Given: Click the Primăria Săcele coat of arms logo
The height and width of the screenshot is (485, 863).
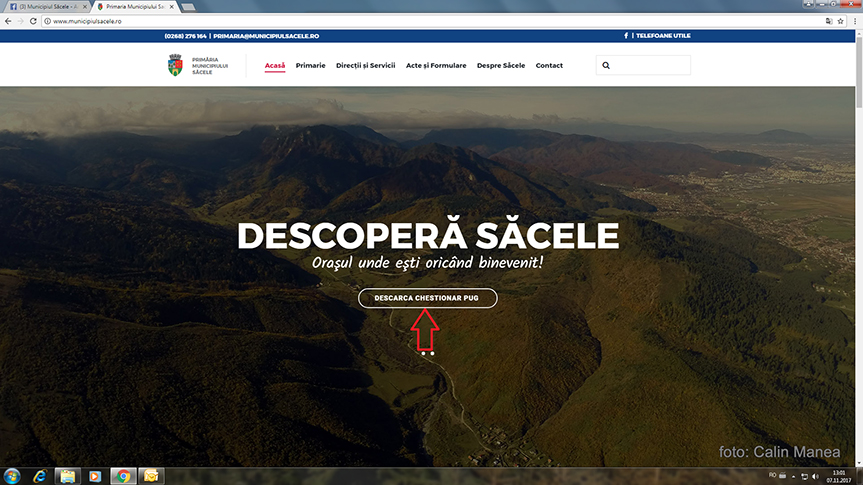Looking at the screenshot, I should pos(176,66).
